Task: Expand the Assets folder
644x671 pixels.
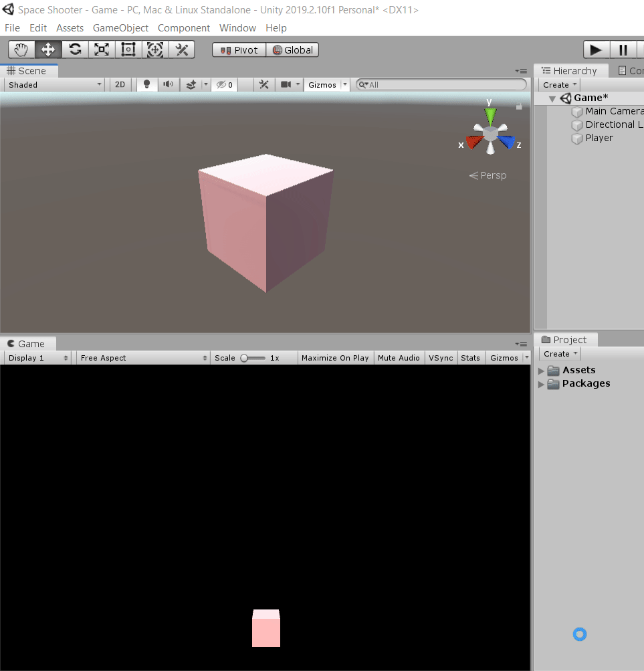Action: click(541, 371)
